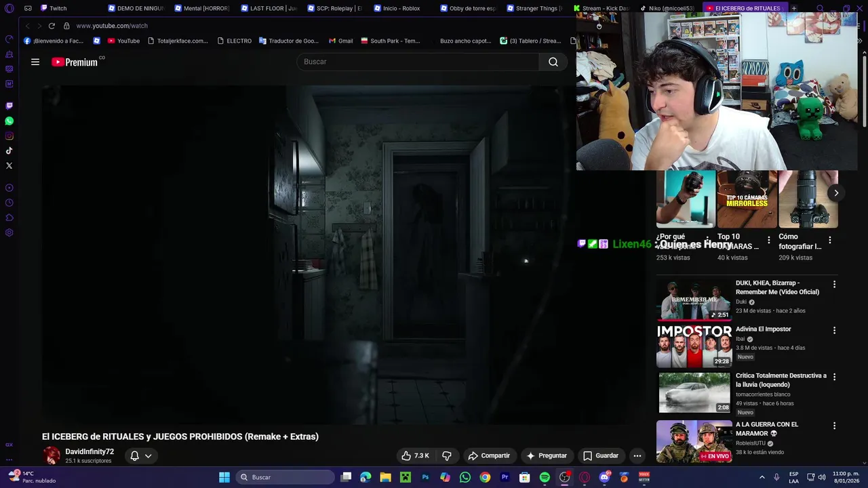Open the Opera GX main menu icon
This screenshot has width=868, height=488.
click(9, 9)
